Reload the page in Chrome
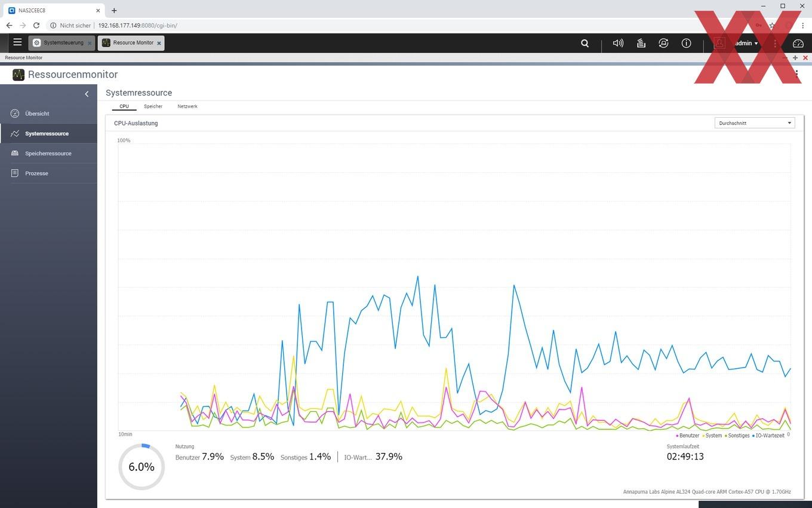The width and height of the screenshot is (812, 508). (x=36, y=25)
